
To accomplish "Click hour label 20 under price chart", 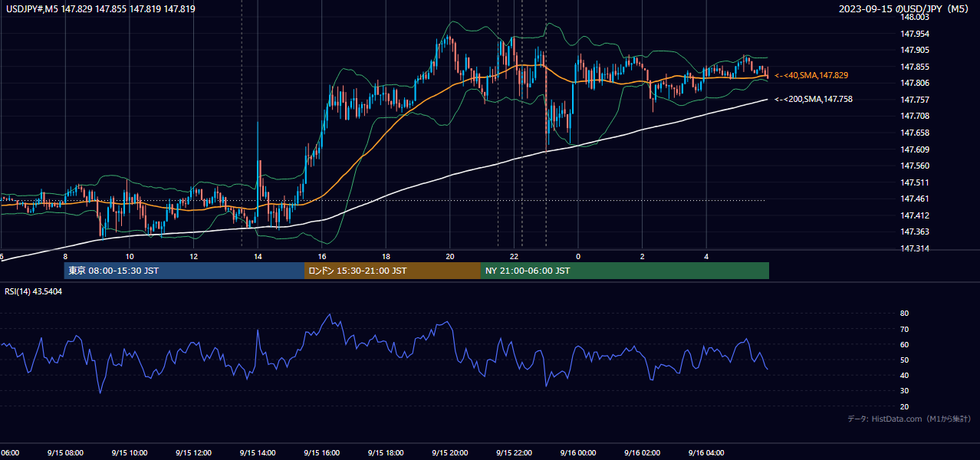I will click(450, 256).
